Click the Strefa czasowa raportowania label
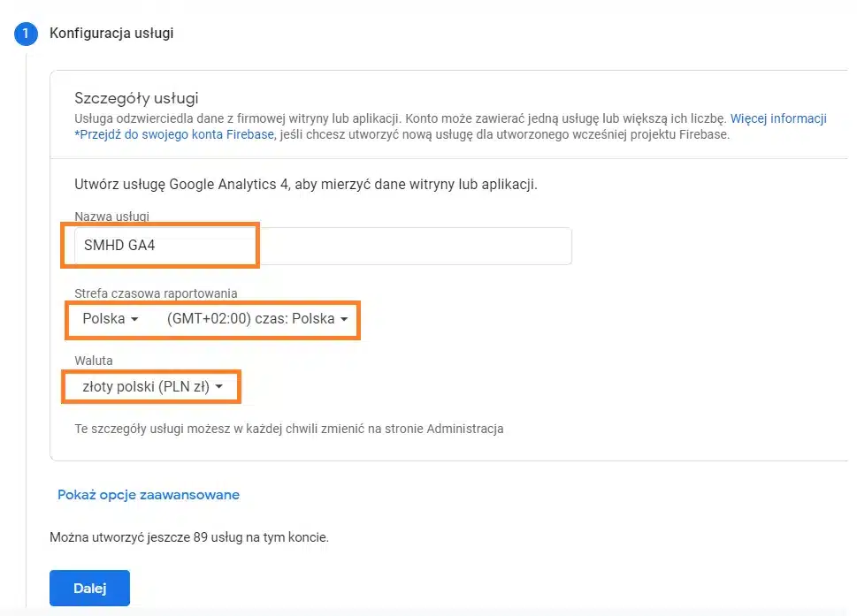This screenshot has height=616, width=857. (156, 293)
